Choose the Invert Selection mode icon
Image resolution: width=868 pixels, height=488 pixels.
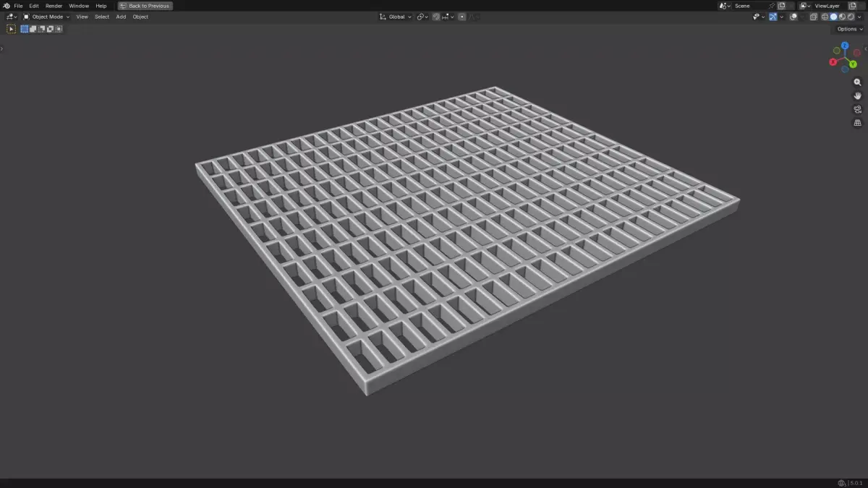point(51,29)
